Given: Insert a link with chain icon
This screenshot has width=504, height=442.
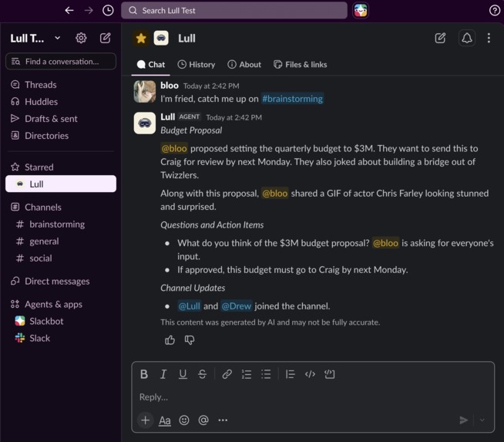Looking at the screenshot, I should coord(227,374).
